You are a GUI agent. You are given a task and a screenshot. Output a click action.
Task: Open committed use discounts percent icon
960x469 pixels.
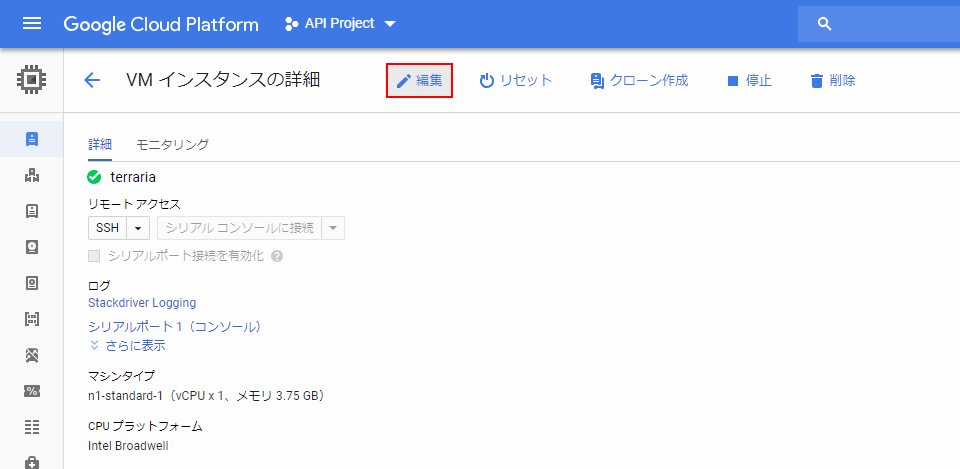click(x=32, y=391)
